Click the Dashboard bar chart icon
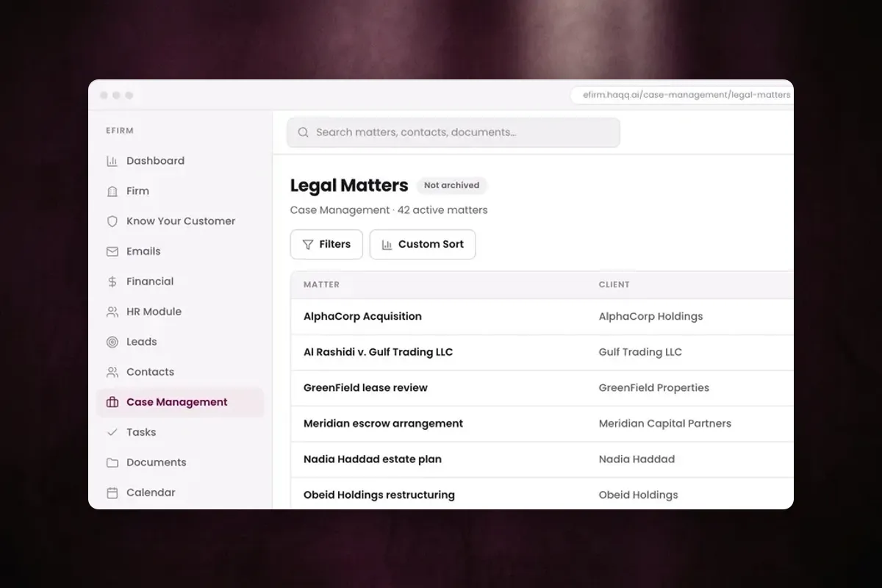 coord(112,161)
